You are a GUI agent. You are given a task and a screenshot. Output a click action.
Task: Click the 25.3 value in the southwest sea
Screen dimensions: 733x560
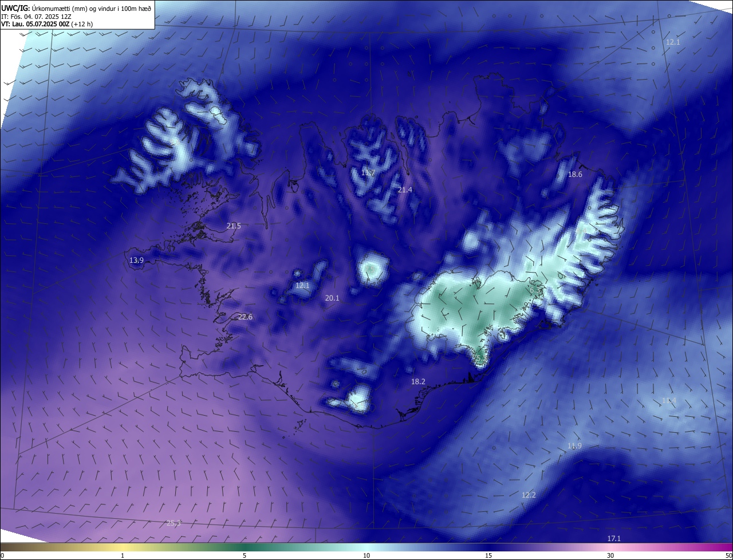(174, 523)
